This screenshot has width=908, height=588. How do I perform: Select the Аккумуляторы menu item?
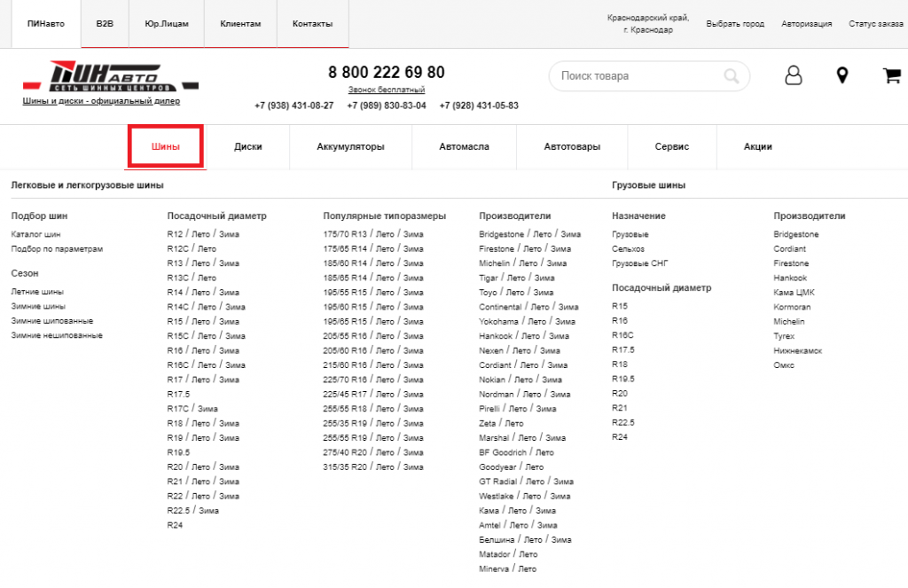point(350,146)
